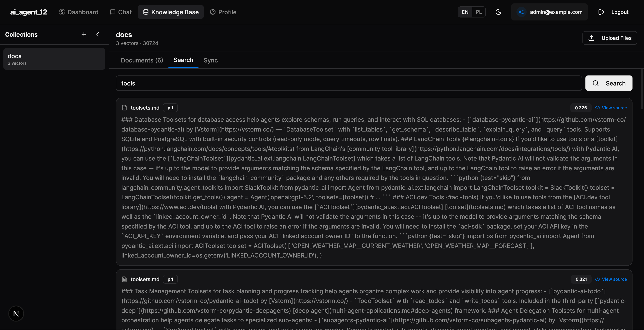Viewport: 644px width, 330px height.
Task: Add a new collection with the plus icon
Action: 84,34
